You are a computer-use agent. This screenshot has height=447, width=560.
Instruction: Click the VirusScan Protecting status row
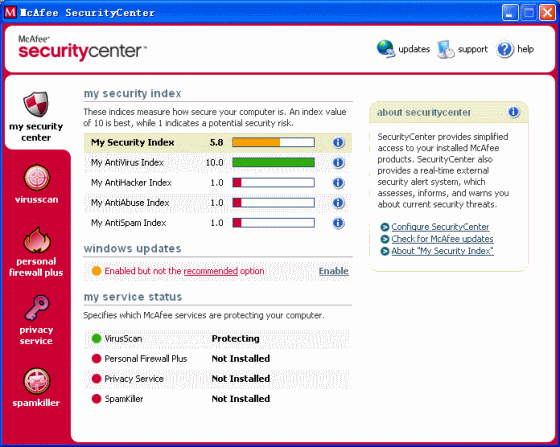(217, 338)
